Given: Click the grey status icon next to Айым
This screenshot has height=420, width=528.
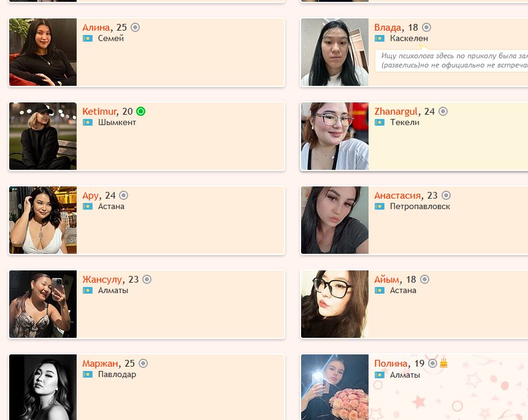Looking at the screenshot, I should tap(424, 279).
